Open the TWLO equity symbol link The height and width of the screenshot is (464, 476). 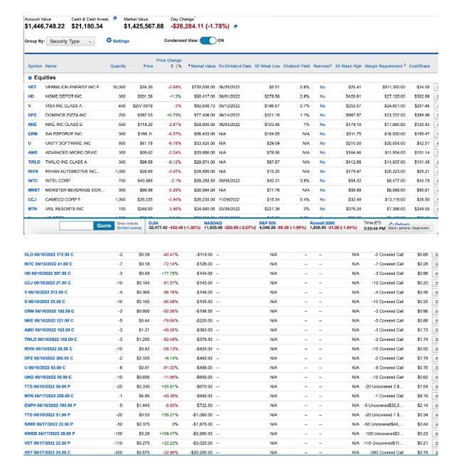tap(34, 162)
